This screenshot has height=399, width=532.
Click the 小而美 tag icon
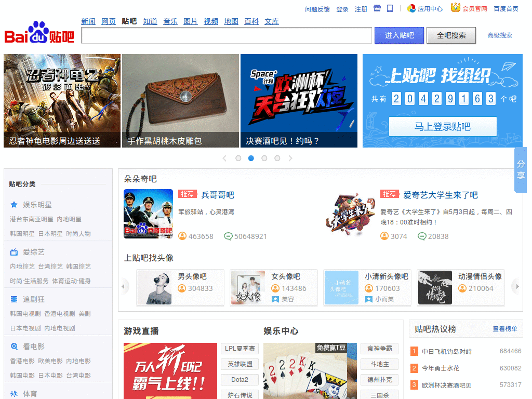369,299
